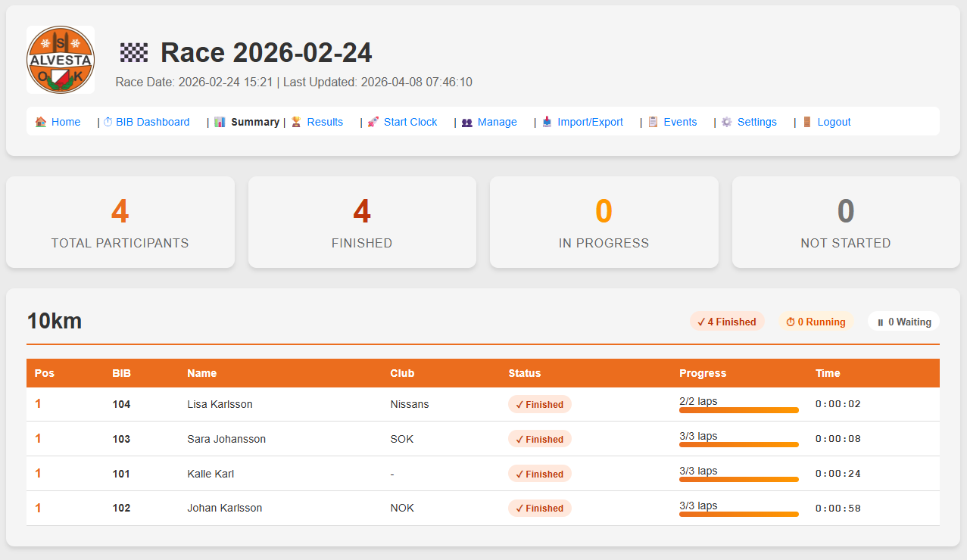Click the Alvesta OK club logo

61,60
